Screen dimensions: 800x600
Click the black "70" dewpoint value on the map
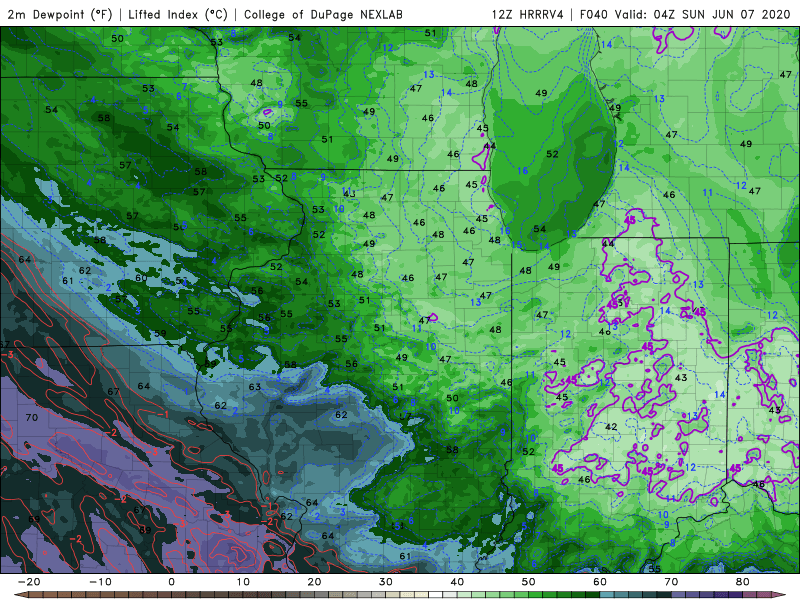[x=32, y=417]
